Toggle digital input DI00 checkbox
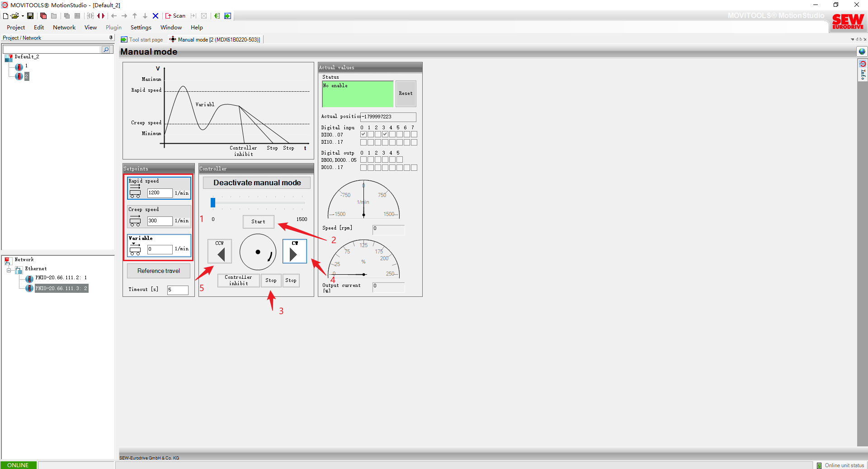Viewport: 868px width, 469px height. click(x=363, y=134)
